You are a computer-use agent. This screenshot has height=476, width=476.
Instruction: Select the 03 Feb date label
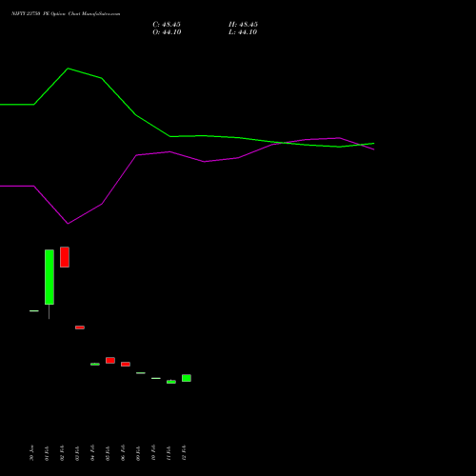pos(77,453)
